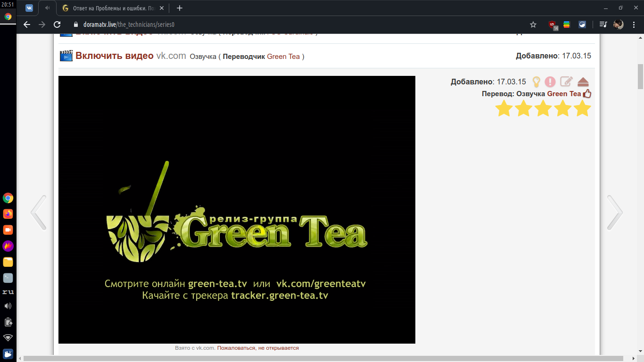Viewport: 644px width, 362px height.
Task: Rate three stars
Action: pos(543,108)
